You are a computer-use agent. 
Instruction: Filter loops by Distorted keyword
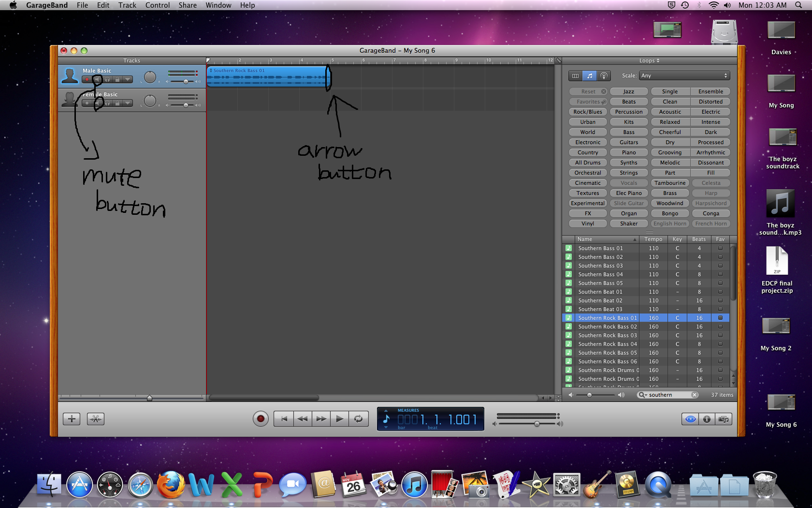click(710, 102)
